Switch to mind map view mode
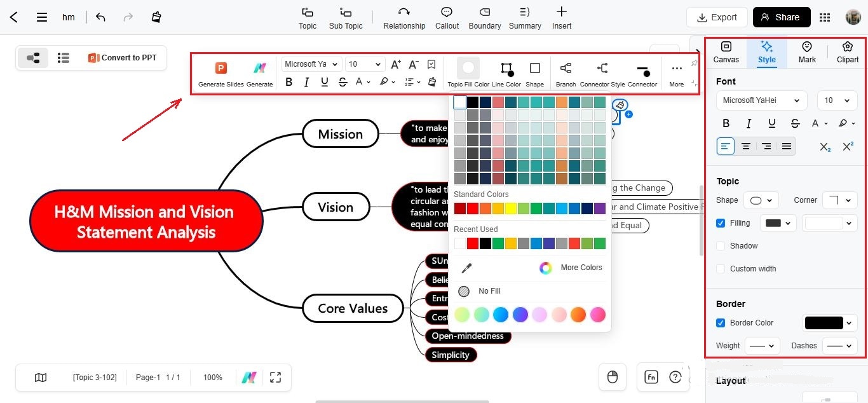 tap(33, 58)
